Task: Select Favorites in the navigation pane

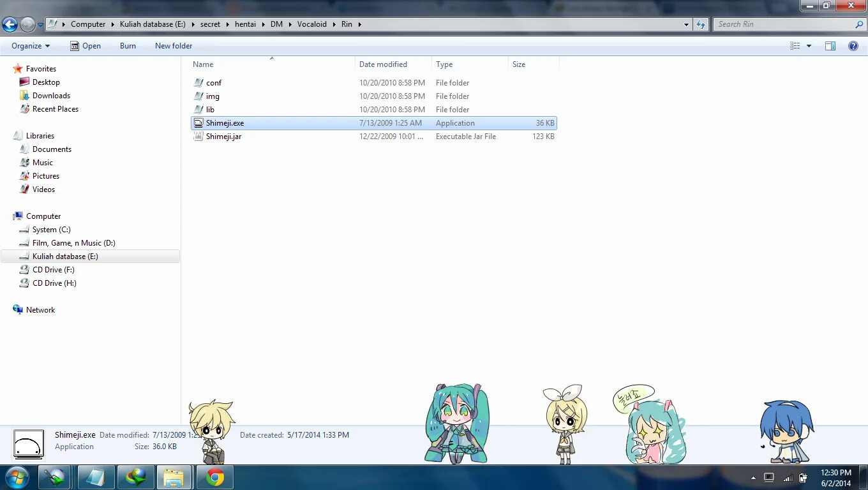Action: pos(41,69)
